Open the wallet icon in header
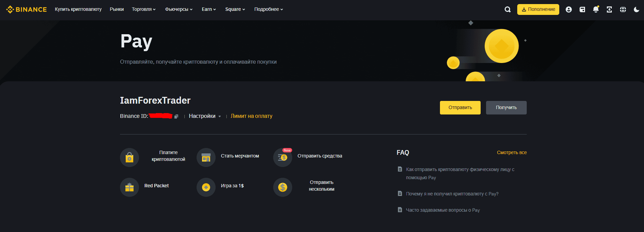The width and height of the screenshot is (644, 232). [582, 9]
